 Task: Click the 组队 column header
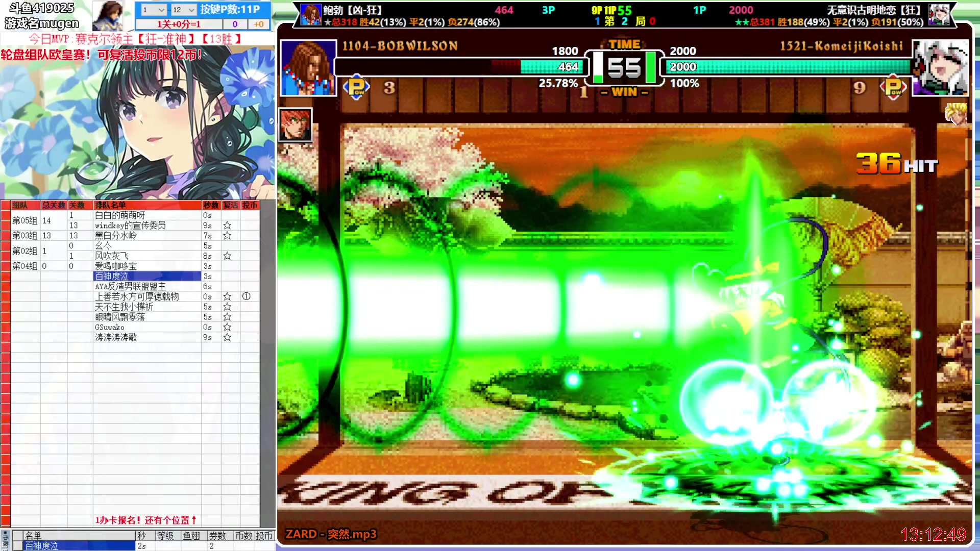point(25,205)
